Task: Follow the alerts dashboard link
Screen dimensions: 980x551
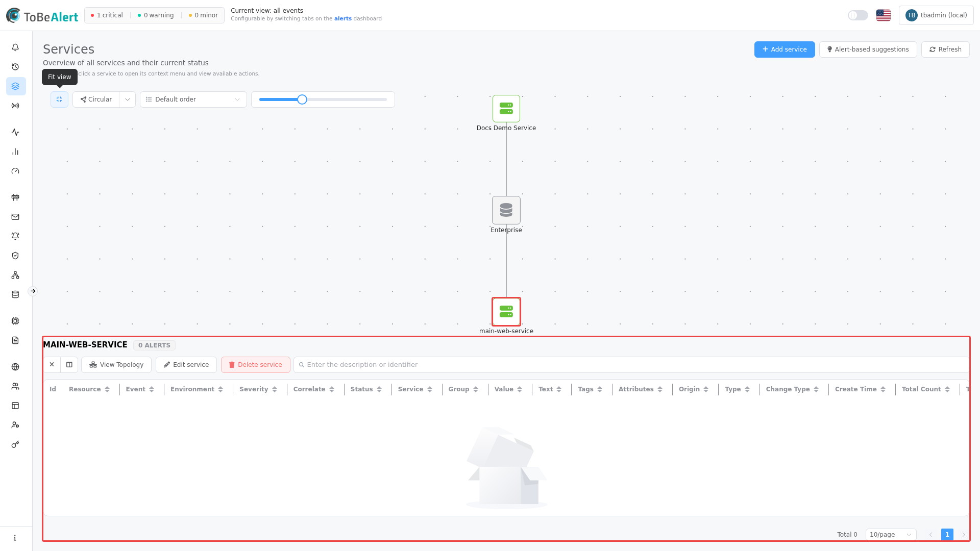Action: click(x=342, y=18)
